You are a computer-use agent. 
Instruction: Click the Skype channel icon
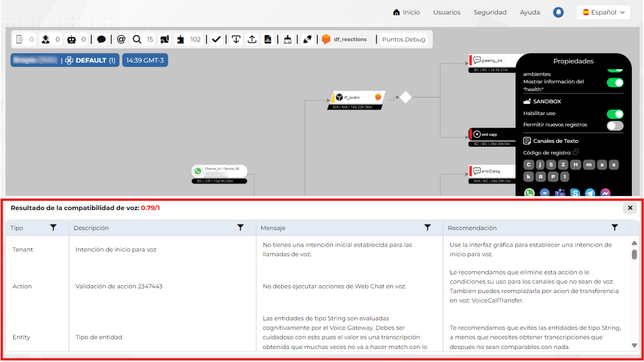tap(575, 193)
